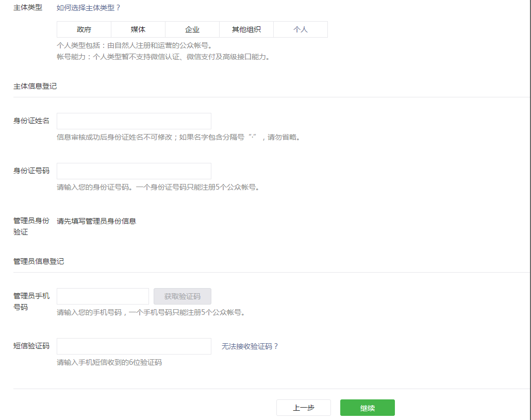Click the 请输入手机短信收到的6位验证码 hint
This screenshot has width=531, height=420.
[109, 362]
